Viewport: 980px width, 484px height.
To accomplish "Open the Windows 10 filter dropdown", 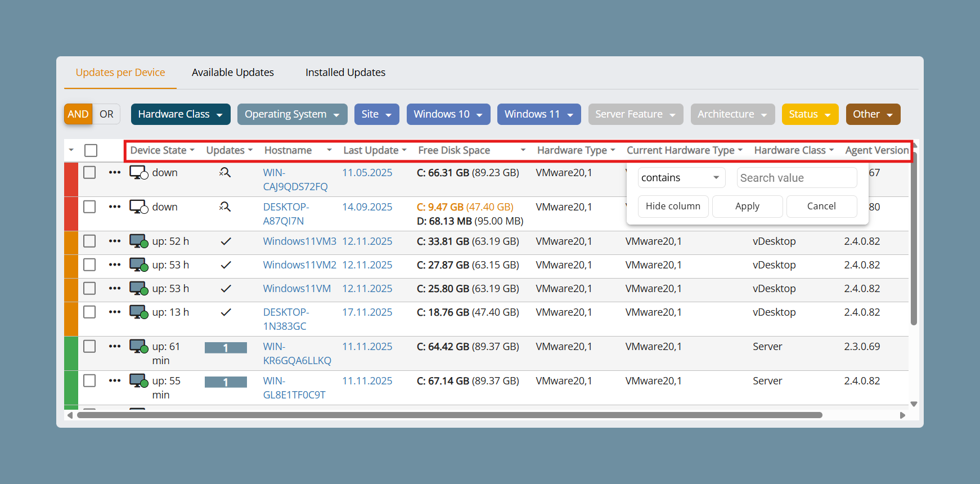I will [x=448, y=114].
